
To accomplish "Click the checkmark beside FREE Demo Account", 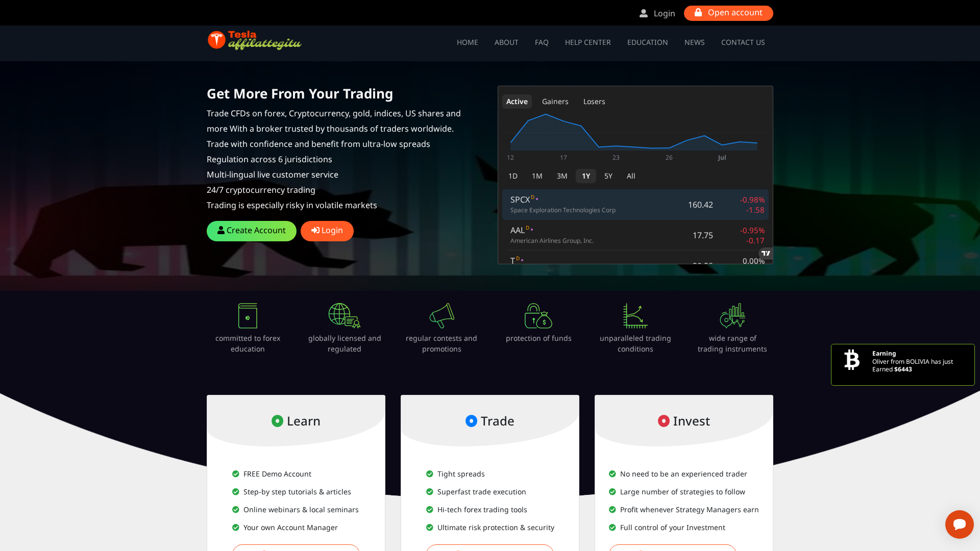I will click(236, 474).
